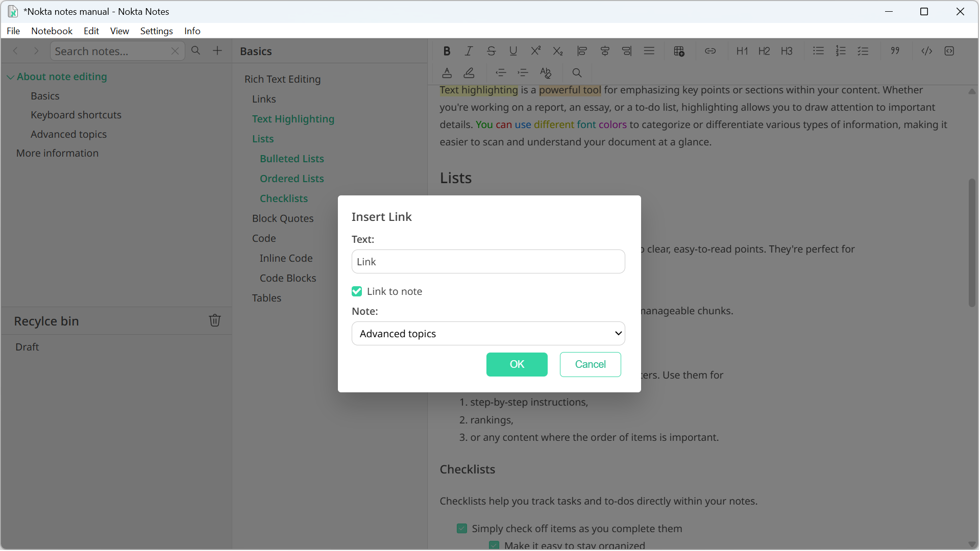Insert a table
Viewport: 980px width, 551px height.
[x=679, y=51]
